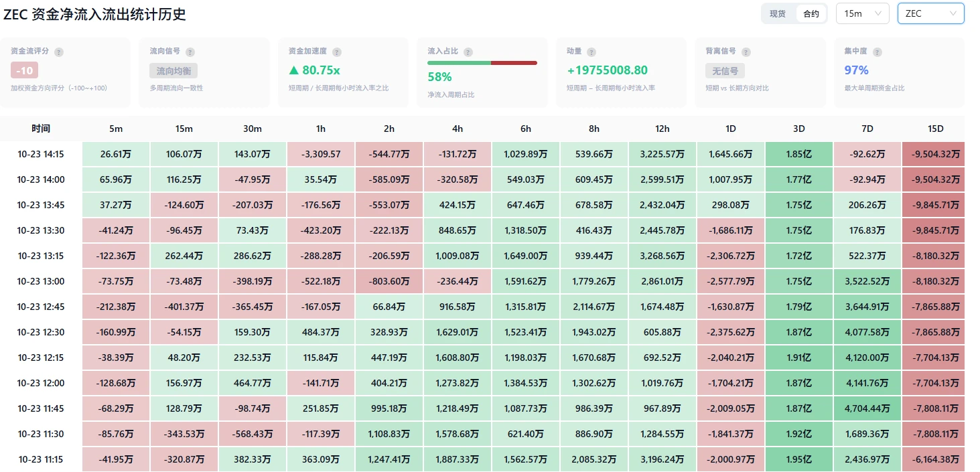This screenshot has width=980, height=472.
Task: Click the 1h column header
Action: [x=321, y=129]
